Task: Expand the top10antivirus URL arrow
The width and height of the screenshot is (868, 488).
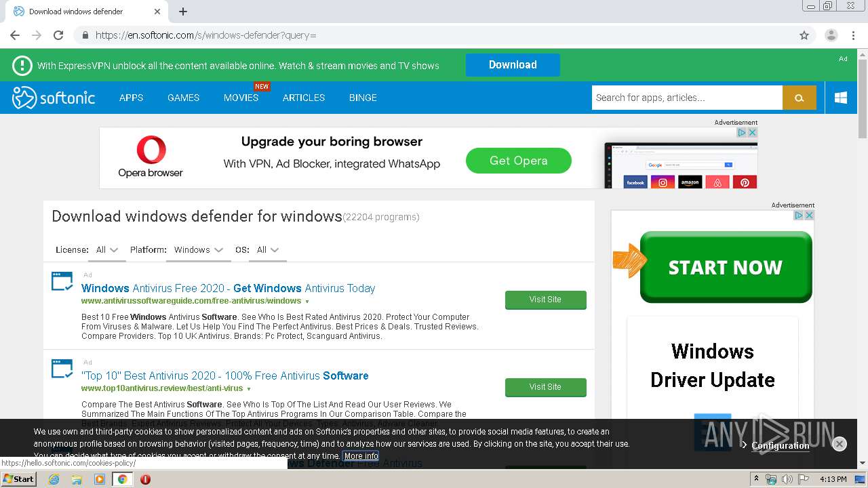Action: [x=249, y=389]
